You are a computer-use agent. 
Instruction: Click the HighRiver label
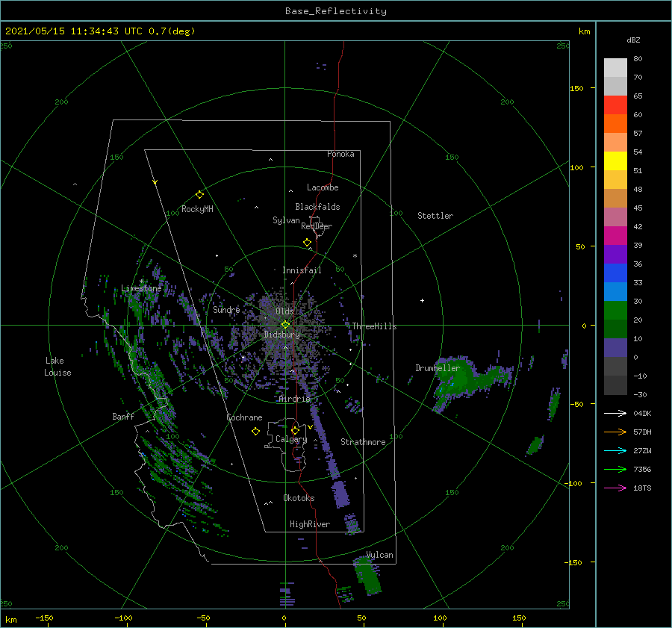310,524
